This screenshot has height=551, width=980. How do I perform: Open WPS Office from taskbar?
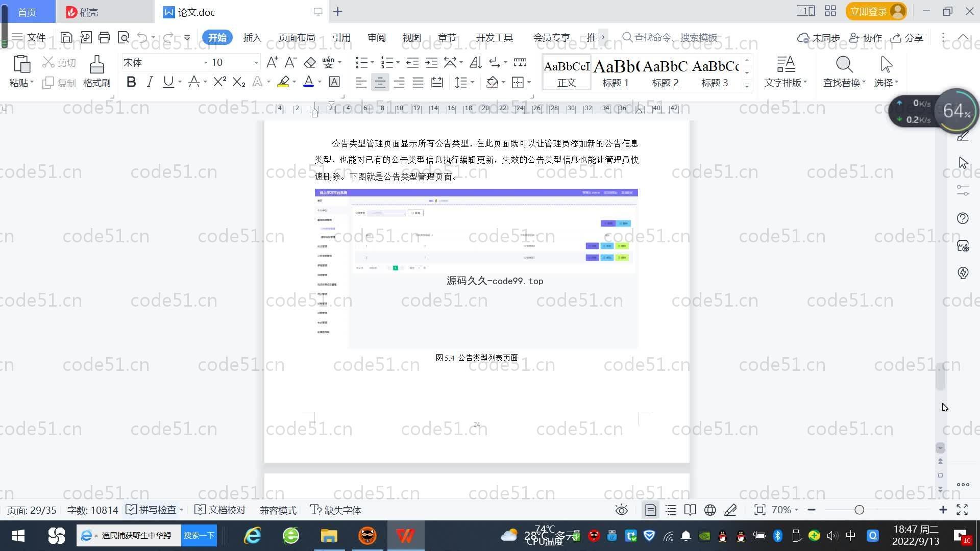point(406,535)
